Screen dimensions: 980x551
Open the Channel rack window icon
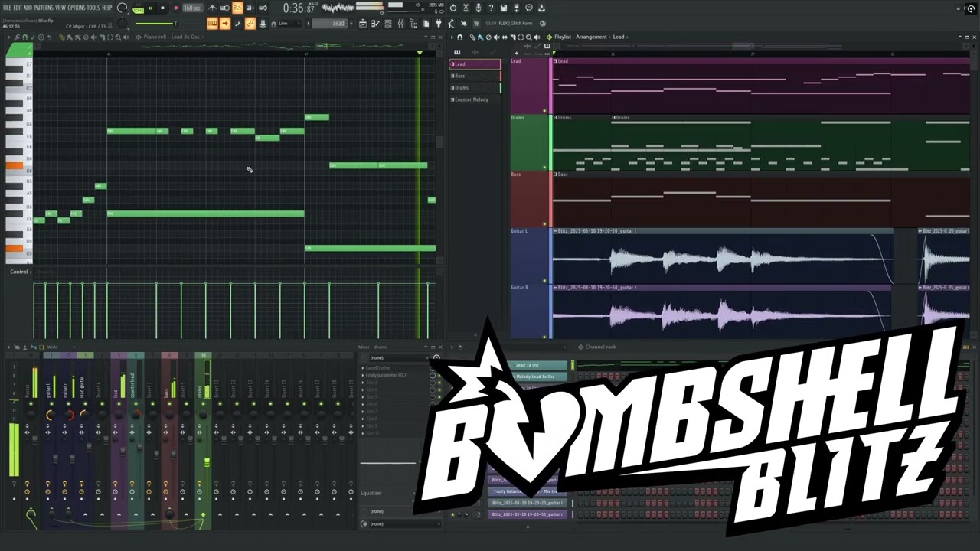coord(388,24)
